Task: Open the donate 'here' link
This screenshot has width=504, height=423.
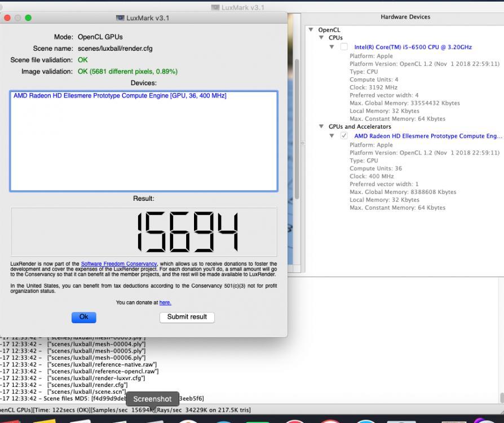Action: (165, 303)
